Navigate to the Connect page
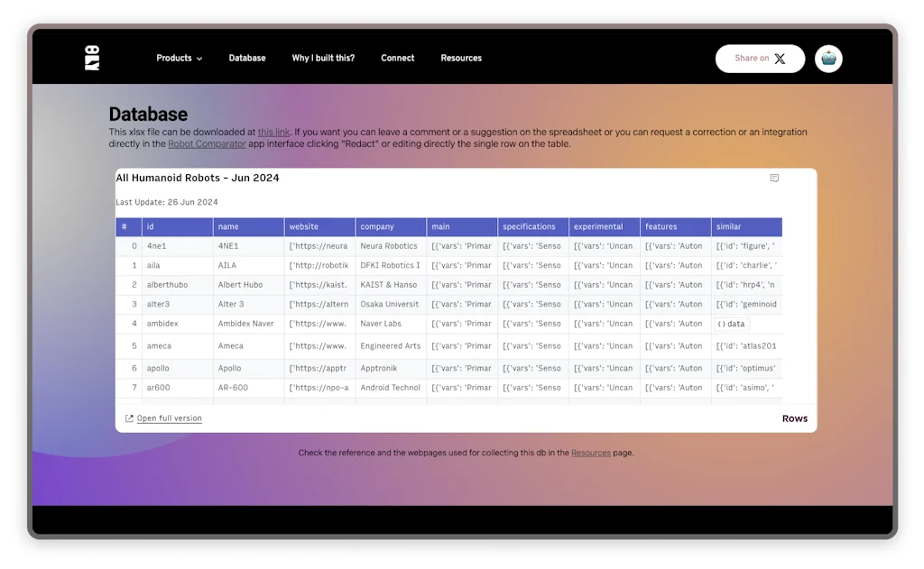This screenshot has height=569, width=924. coord(397,58)
